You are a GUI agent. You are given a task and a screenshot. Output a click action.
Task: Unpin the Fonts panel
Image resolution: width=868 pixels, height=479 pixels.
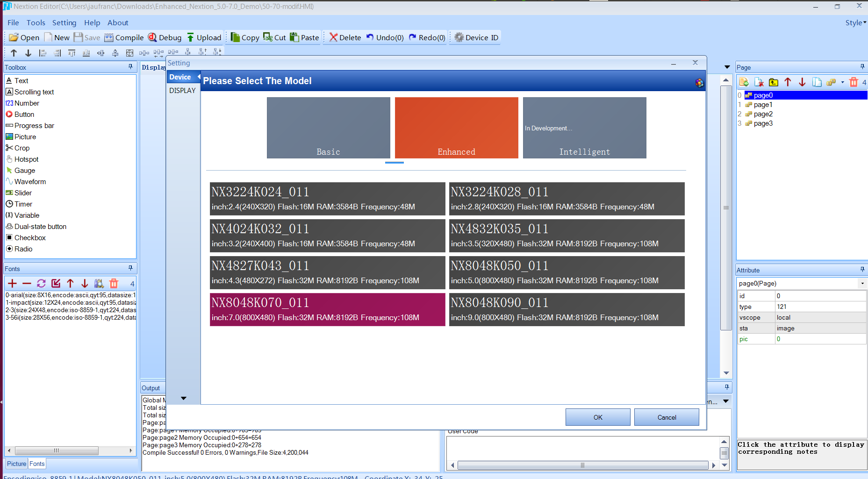pos(130,268)
